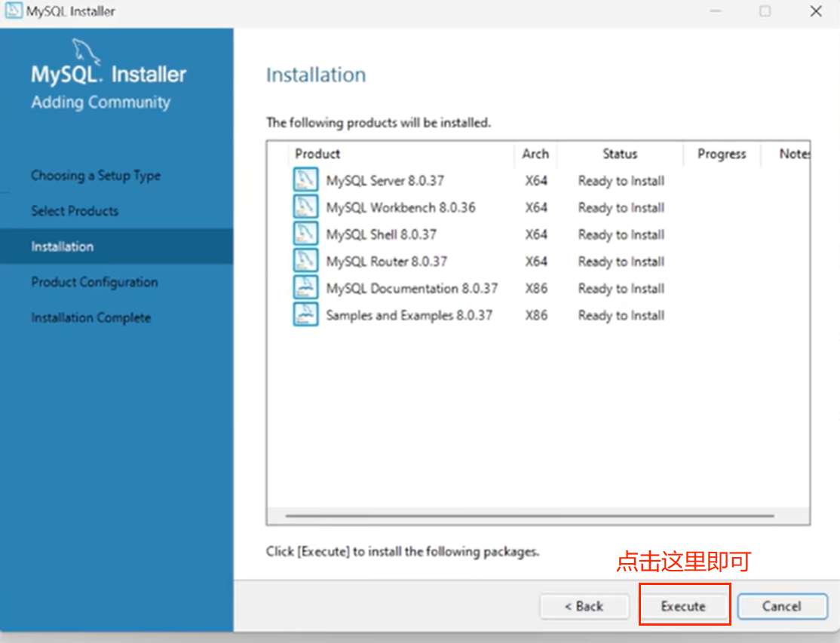Click the Status column header
This screenshot has height=643, width=840.
coord(620,154)
